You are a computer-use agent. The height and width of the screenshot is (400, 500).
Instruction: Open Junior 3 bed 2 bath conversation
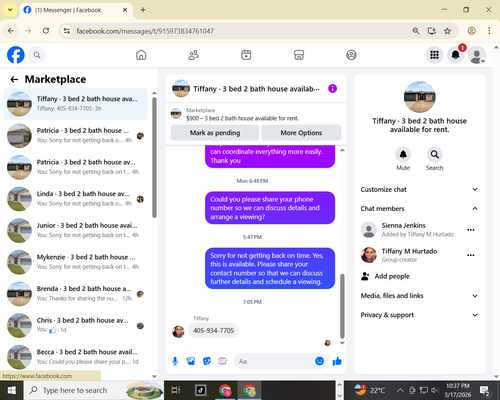tap(75, 230)
